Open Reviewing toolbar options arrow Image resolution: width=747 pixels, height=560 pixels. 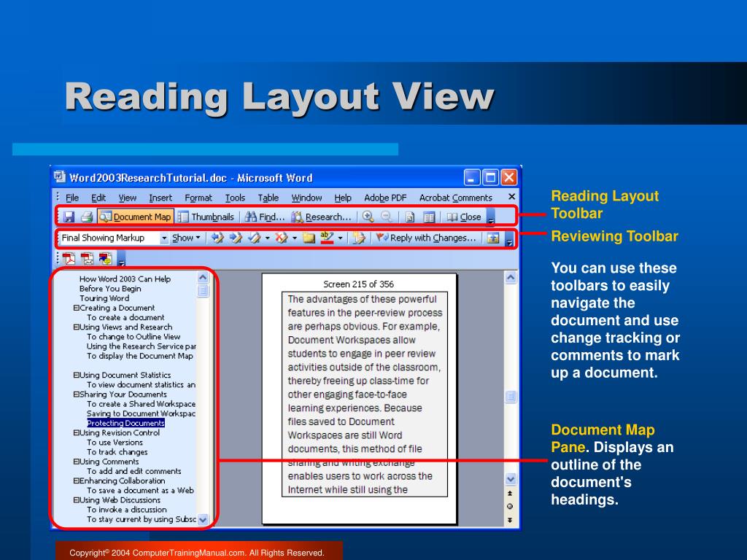509,238
